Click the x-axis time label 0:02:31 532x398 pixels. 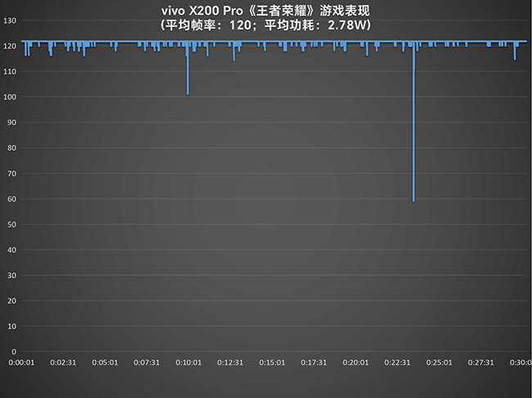63,363
